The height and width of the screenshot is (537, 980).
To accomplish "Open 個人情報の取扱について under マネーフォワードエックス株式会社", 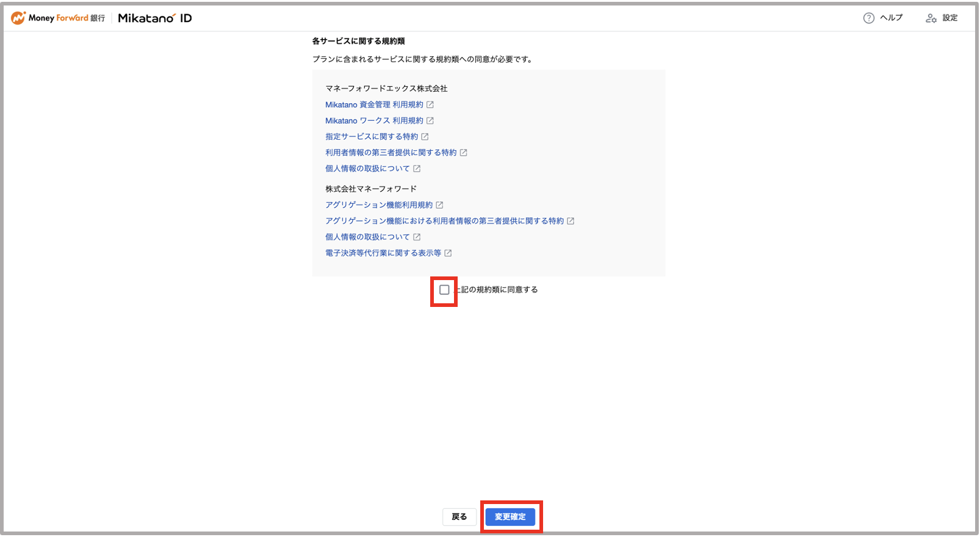I will [x=367, y=168].
